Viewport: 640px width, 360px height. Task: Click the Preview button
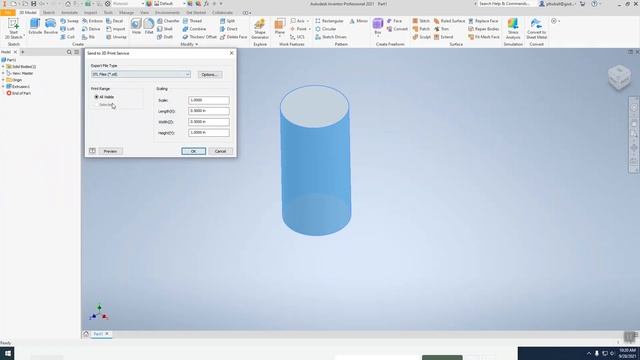pos(110,151)
